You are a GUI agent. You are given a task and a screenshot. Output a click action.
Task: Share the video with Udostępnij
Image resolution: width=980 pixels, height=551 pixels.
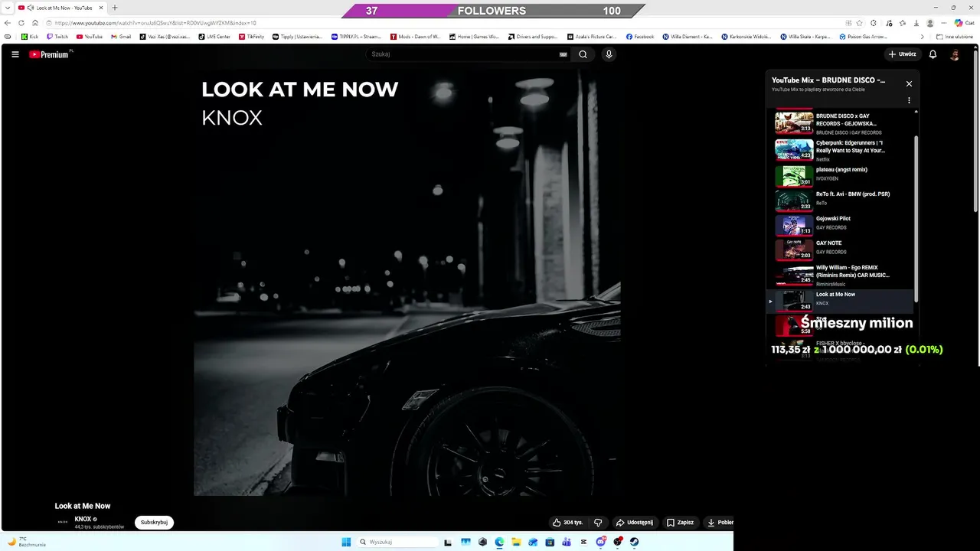pyautogui.click(x=634, y=522)
